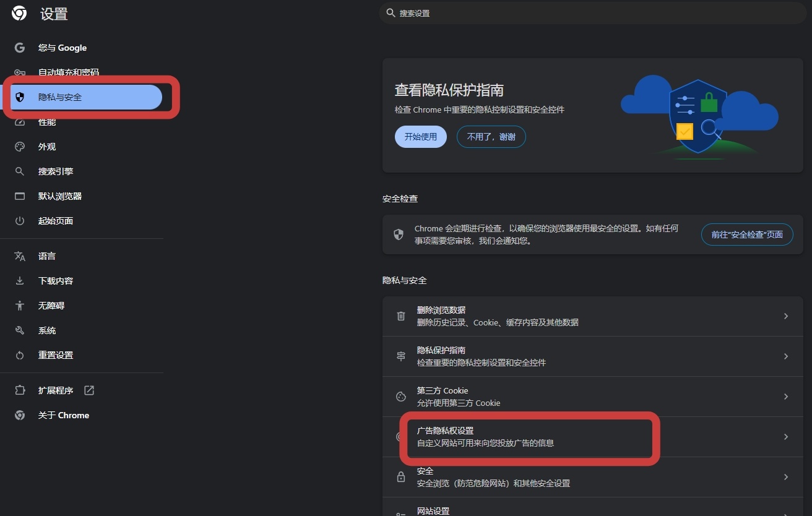Click the magnifier icon beside 搜索引擎
Viewport: 812px width, 516px height.
click(x=20, y=171)
